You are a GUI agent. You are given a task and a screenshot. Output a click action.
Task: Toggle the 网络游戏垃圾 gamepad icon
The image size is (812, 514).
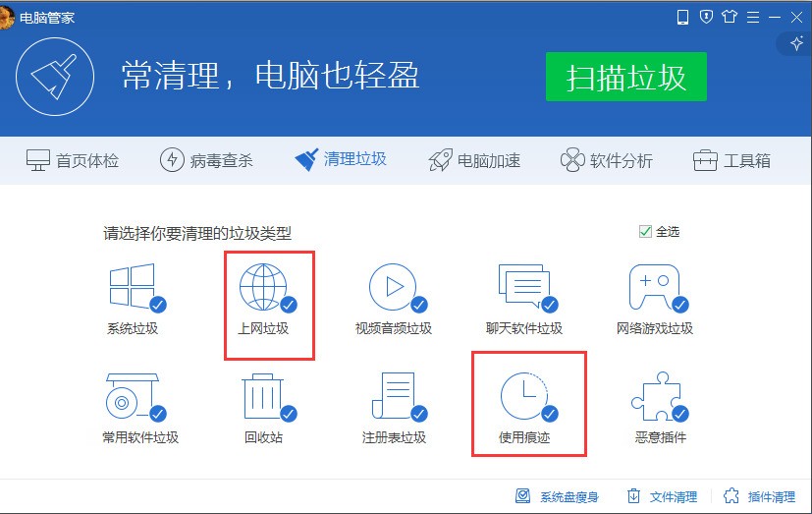click(x=658, y=288)
